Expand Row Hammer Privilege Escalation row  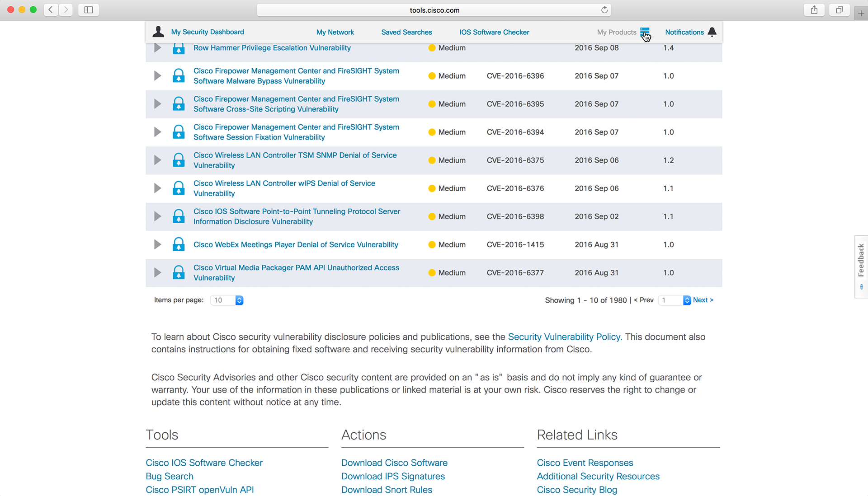point(157,48)
